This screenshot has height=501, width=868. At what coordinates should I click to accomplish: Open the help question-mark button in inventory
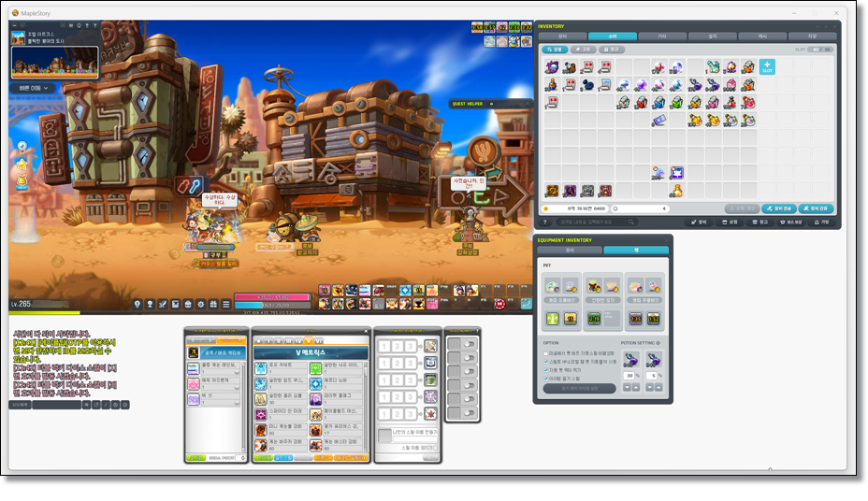(544, 222)
